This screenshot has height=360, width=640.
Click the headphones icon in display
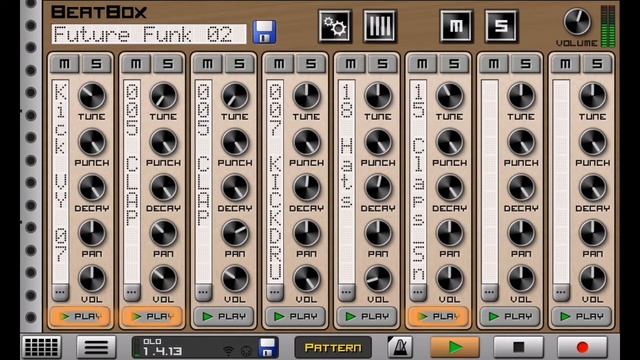pyautogui.click(x=247, y=351)
